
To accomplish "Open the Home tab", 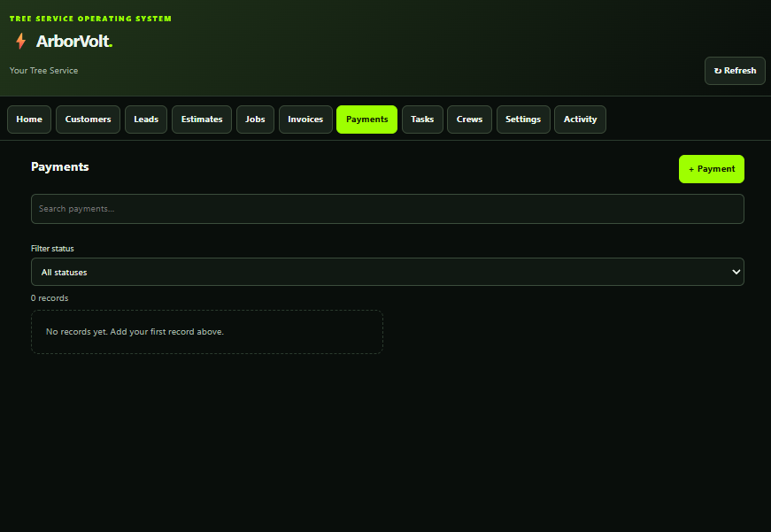I will 29,120.
